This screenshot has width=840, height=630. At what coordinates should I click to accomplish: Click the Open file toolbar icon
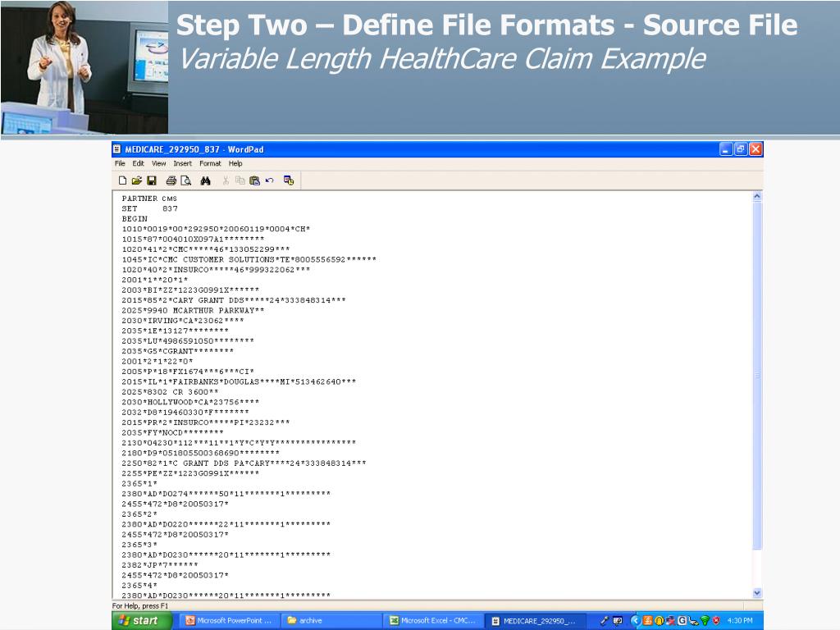pyautogui.click(x=137, y=180)
